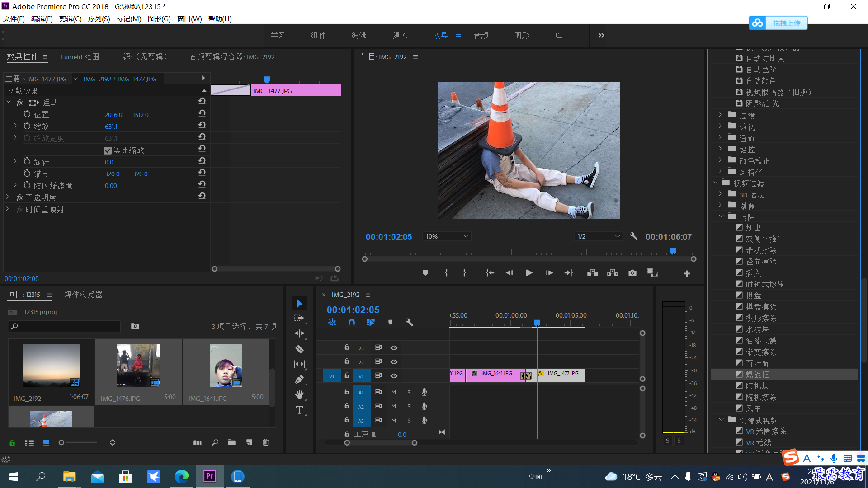Screen dimensions: 868x488
Task: Solo track A2
Action: pyautogui.click(x=409, y=407)
